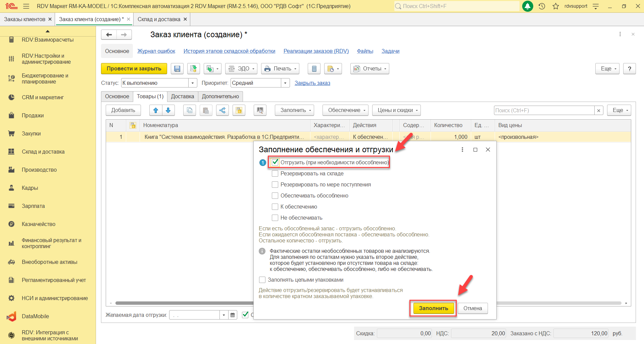The image size is (644, 344).
Task: Expand the Приоритет dropdown
Action: [285, 83]
